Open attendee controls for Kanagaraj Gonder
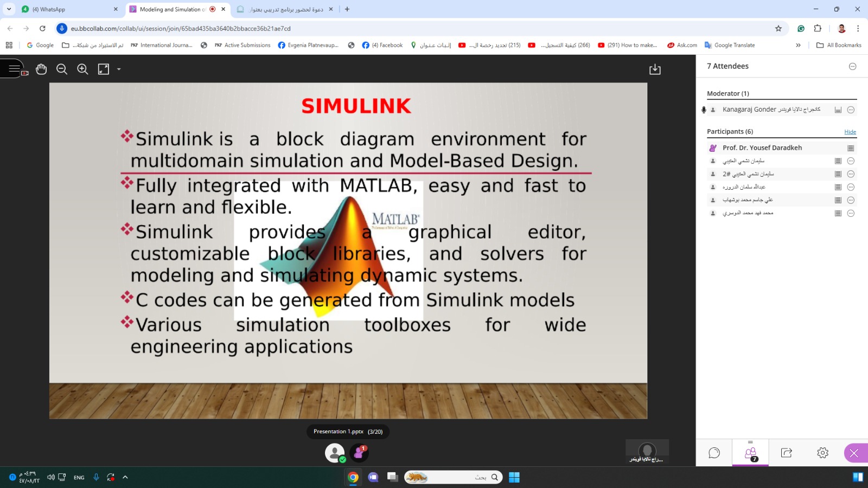 pyautogui.click(x=851, y=110)
